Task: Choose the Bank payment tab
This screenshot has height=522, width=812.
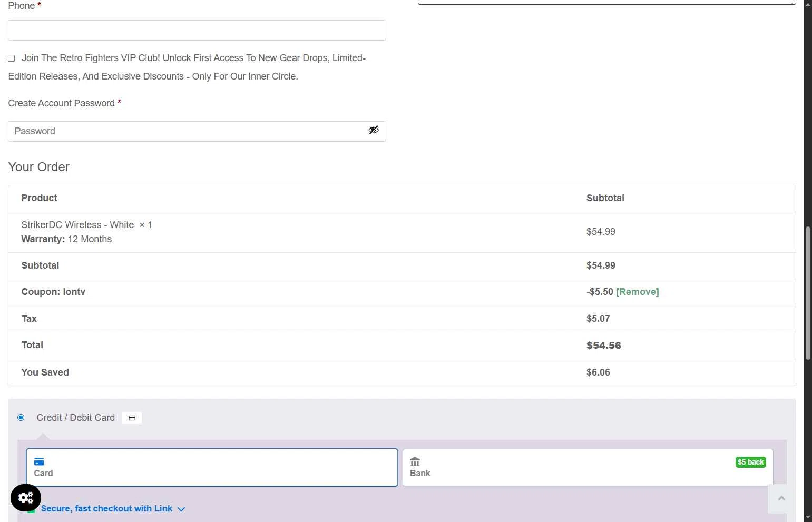Action: click(x=588, y=467)
